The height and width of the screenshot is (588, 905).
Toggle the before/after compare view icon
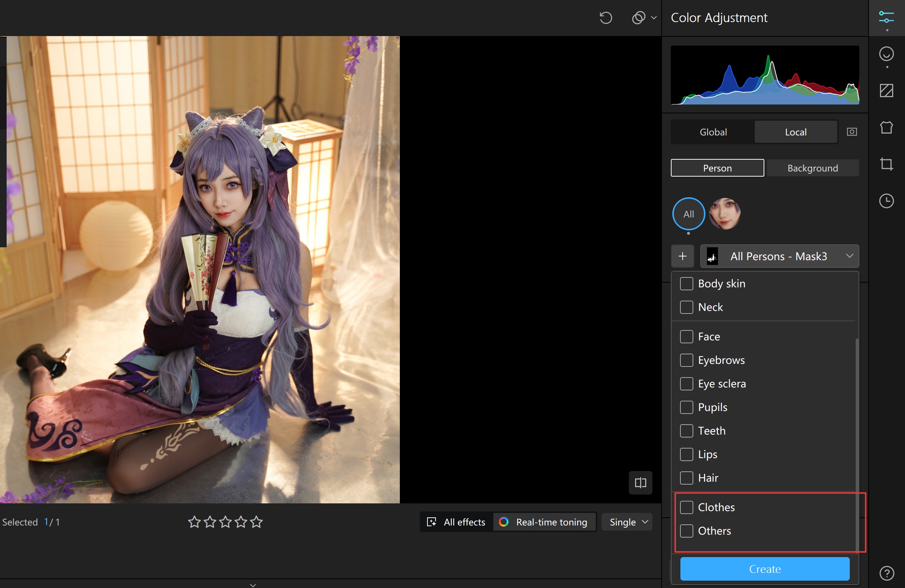[640, 483]
